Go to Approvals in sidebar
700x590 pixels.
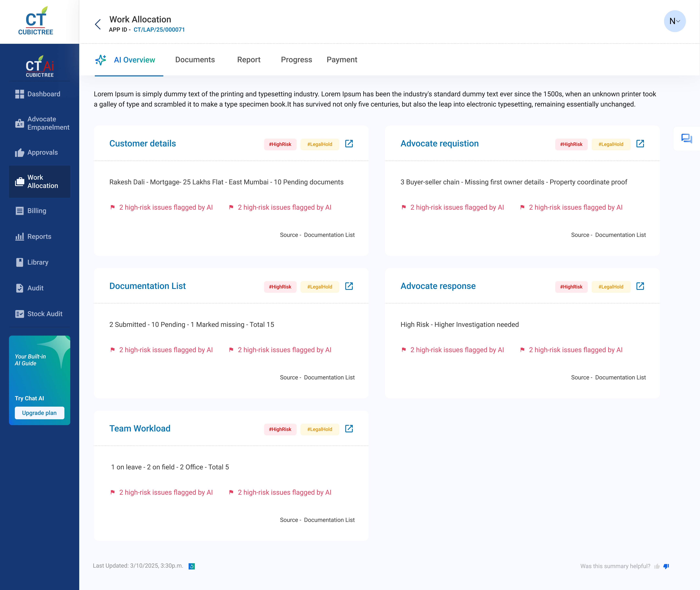click(39, 153)
